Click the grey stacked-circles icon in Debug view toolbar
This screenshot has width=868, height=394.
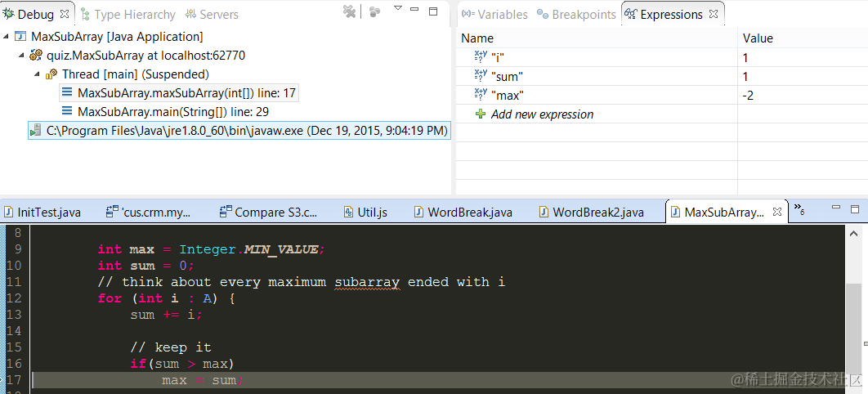pyautogui.click(x=375, y=11)
